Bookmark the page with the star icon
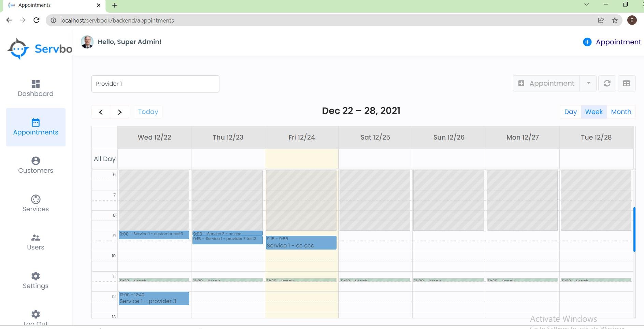The height and width of the screenshot is (329, 644). (615, 20)
